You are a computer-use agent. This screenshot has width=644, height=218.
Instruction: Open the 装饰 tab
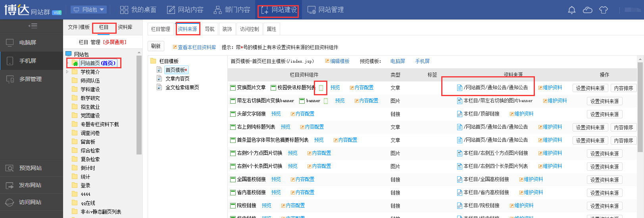pyautogui.click(x=227, y=29)
